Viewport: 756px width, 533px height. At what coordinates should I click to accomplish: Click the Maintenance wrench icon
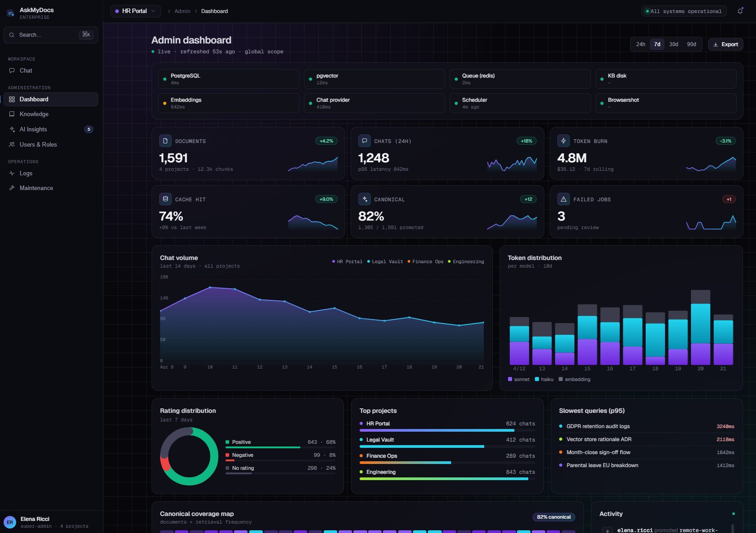[12, 188]
